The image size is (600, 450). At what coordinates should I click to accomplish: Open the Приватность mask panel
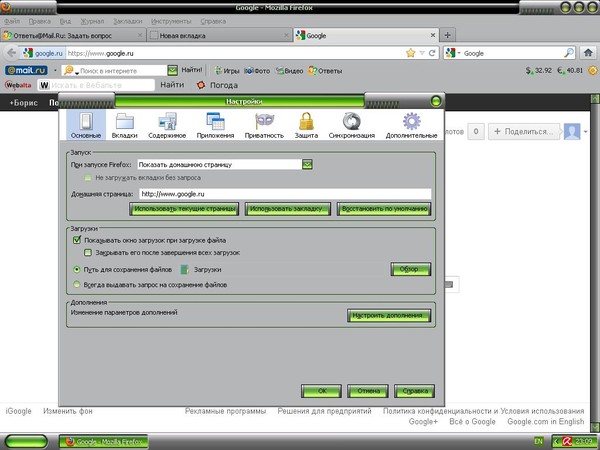click(264, 125)
